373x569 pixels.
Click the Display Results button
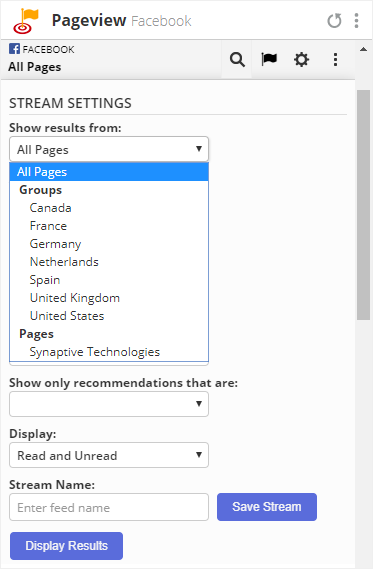[66, 546]
